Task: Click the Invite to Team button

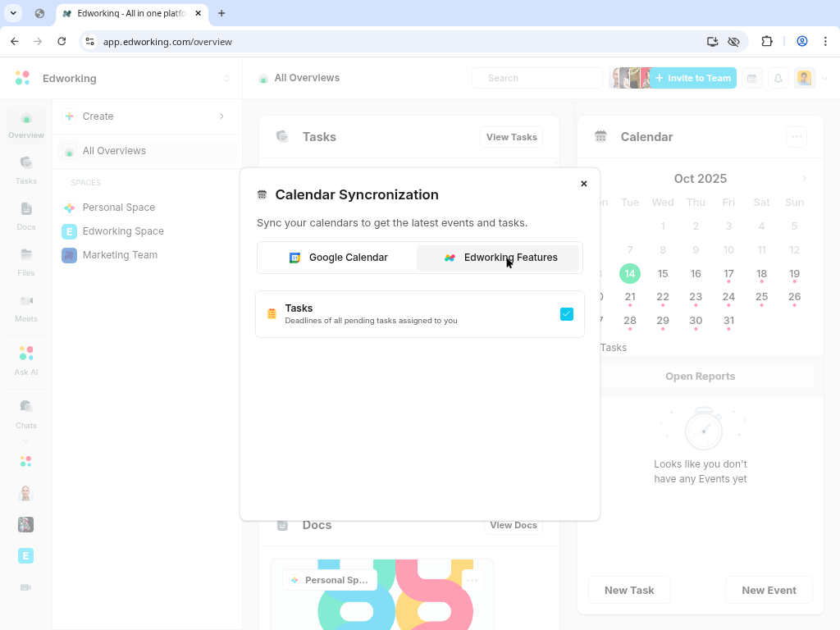Action: (x=693, y=78)
